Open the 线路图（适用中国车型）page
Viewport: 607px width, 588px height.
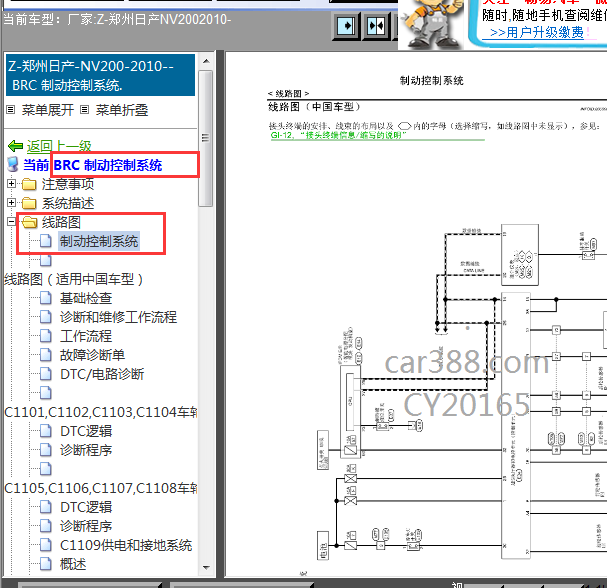click(x=74, y=279)
